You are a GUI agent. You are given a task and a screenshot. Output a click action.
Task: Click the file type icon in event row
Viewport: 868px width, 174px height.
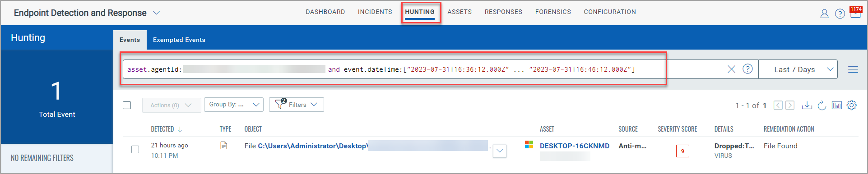click(x=223, y=146)
